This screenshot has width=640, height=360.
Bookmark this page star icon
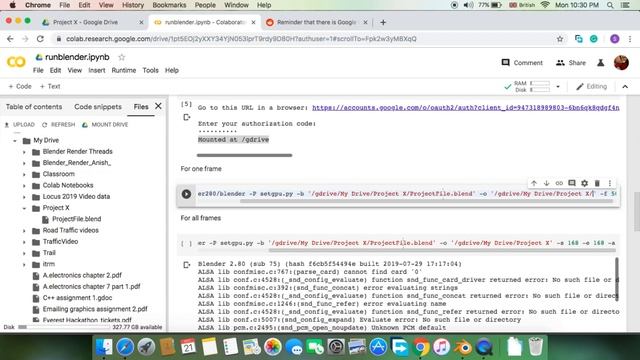click(x=560, y=39)
